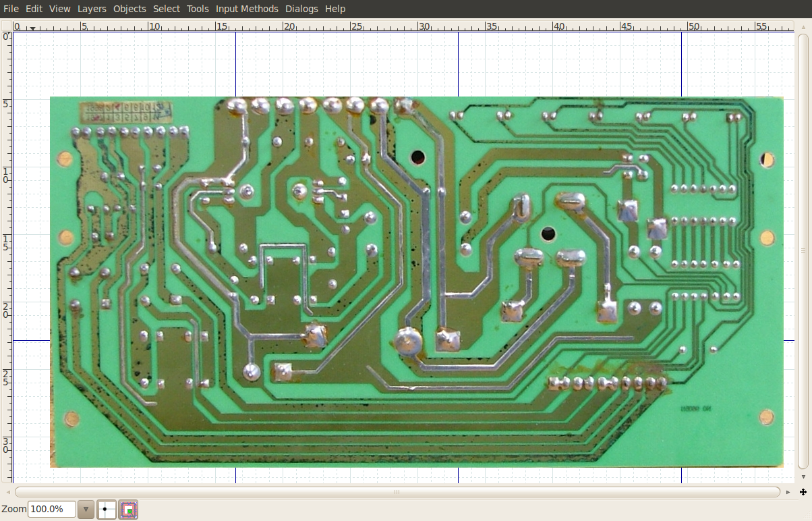Click the vertical scrollbar down arrow

803,476
